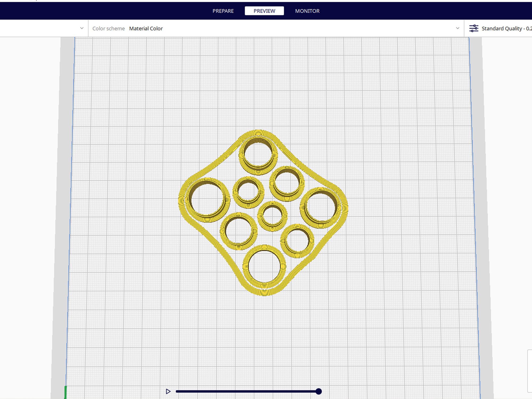Viewport: 532px width, 399px height.
Task: Select the PREVIEW stage tab
Action: pyautogui.click(x=264, y=11)
